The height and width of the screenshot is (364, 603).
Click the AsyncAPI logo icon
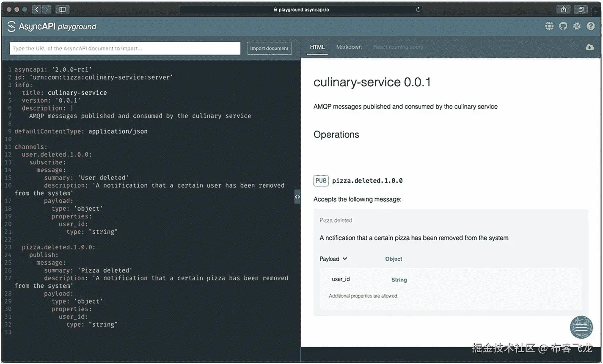pyautogui.click(x=11, y=27)
